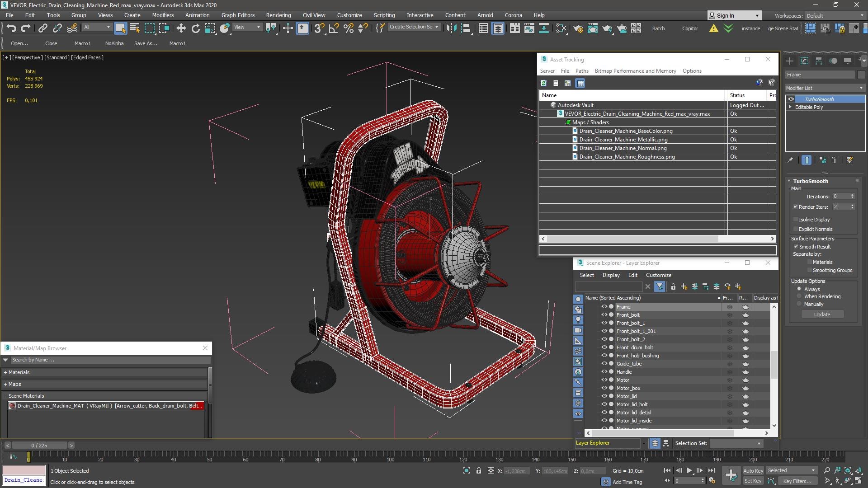This screenshot has height=488, width=868.
Task: Open the Create panel plus tab
Action: point(789,61)
